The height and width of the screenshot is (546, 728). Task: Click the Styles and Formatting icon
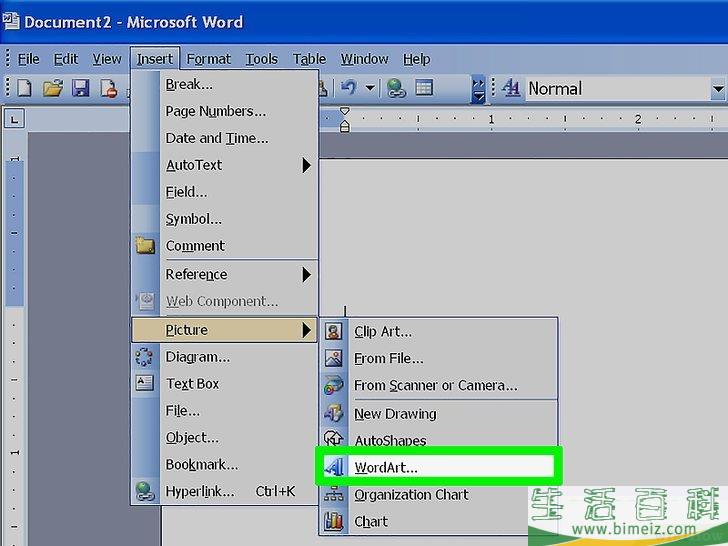[x=511, y=87]
